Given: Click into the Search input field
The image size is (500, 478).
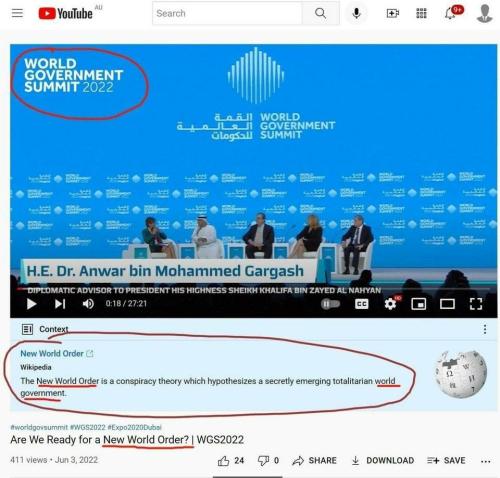Looking at the screenshot, I should [227, 13].
